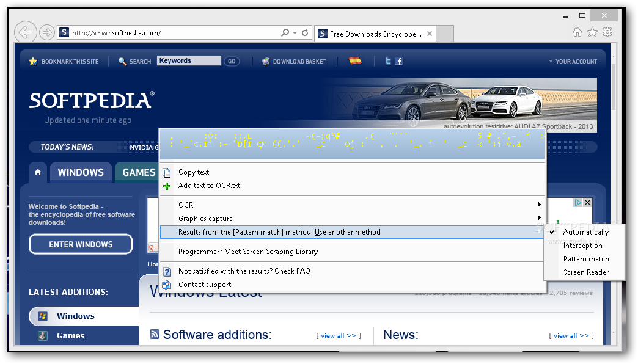
Task: Click the Softpedia favicon in address bar
Action: click(64, 32)
